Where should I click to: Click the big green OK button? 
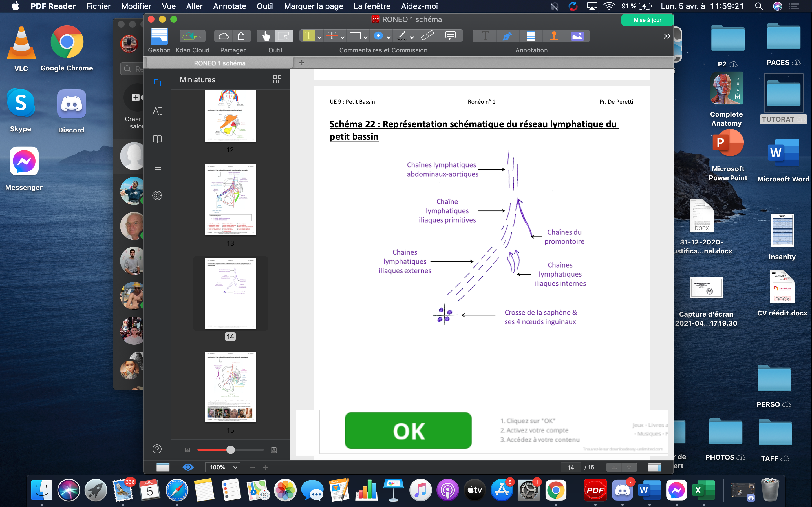click(408, 431)
